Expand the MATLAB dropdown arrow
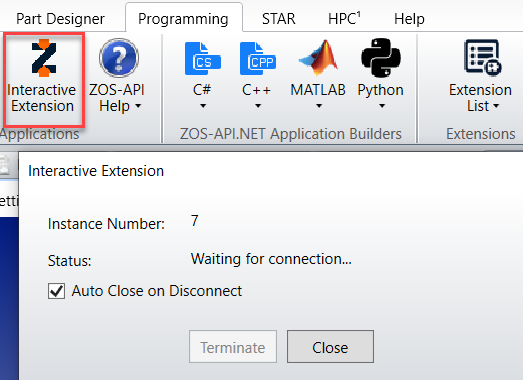The width and height of the screenshot is (523, 380). (x=319, y=106)
